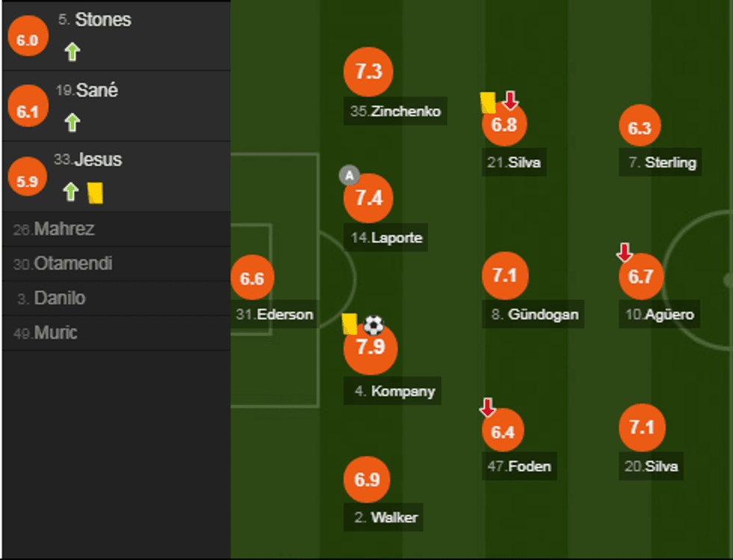The image size is (733, 560).
Task: Click the yellow card above 21.Silva
Action: [488, 102]
